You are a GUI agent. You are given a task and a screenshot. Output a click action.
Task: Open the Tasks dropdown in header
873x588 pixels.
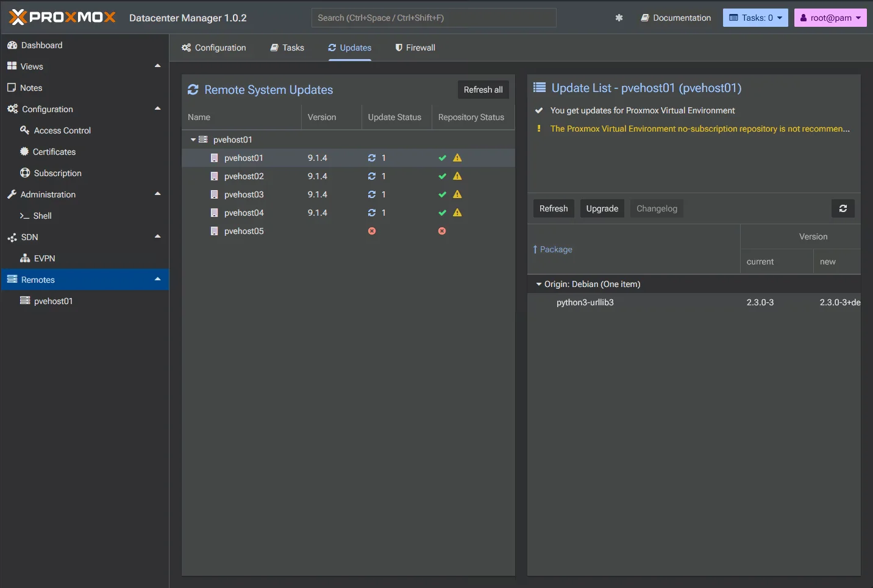[x=755, y=18]
